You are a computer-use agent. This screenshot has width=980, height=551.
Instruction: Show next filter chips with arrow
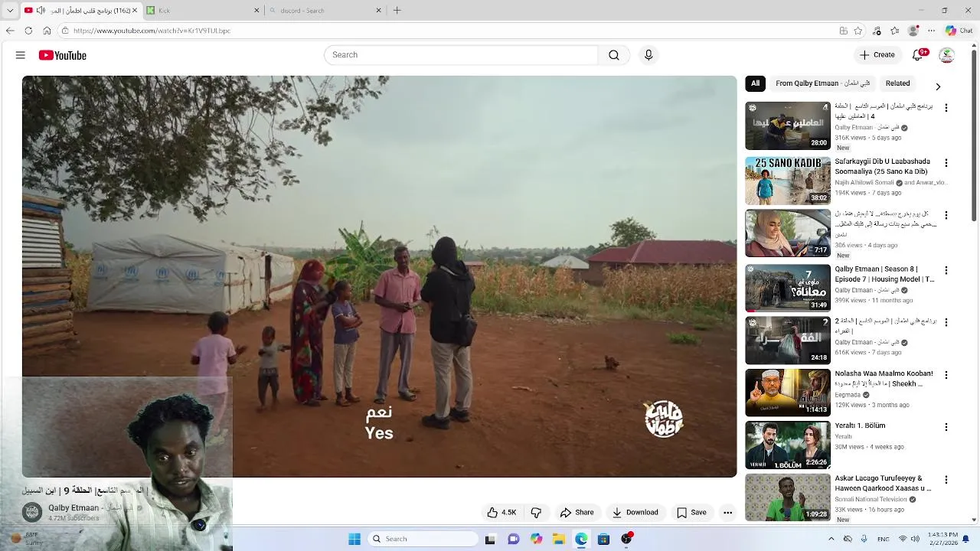tap(938, 86)
